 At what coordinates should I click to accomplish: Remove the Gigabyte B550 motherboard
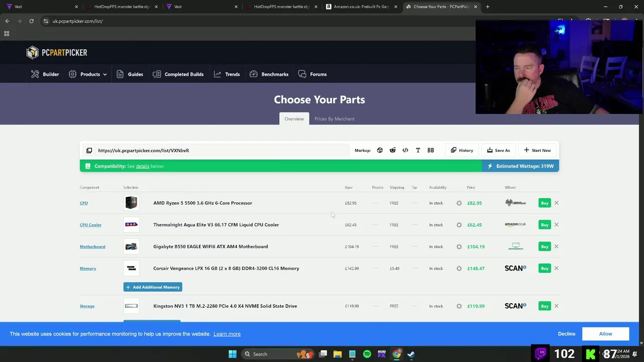(x=556, y=246)
